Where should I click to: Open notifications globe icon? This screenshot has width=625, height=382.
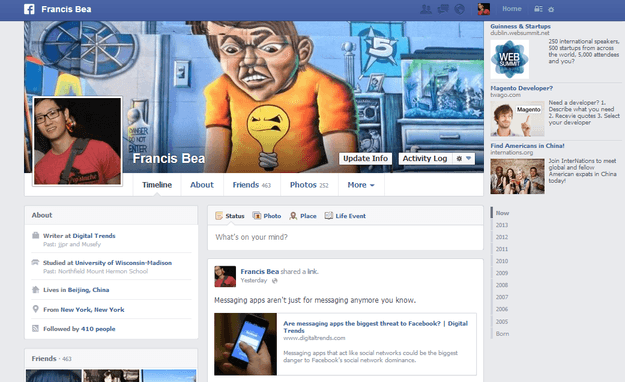click(460, 9)
